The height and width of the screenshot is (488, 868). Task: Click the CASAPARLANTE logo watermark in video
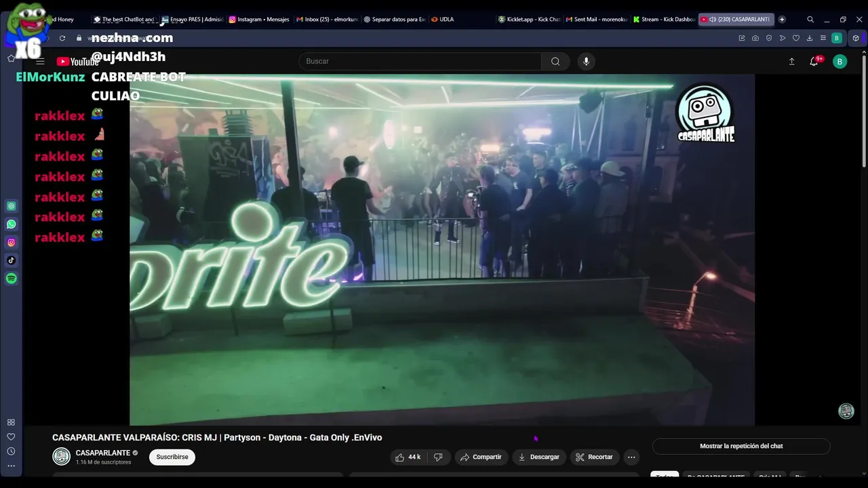[705, 113]
